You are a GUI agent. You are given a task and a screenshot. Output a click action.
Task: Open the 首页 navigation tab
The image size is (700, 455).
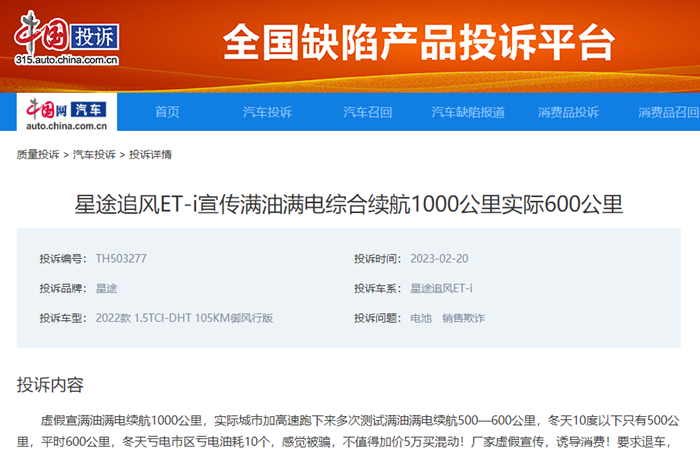click(x=167, y=112)
